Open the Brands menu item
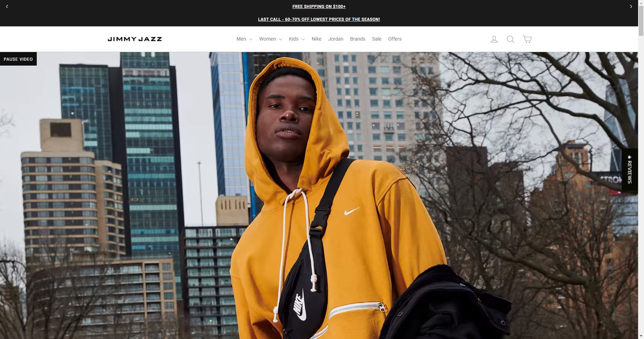The height and width of the screenshot is (339, 644). coord(358,39)
